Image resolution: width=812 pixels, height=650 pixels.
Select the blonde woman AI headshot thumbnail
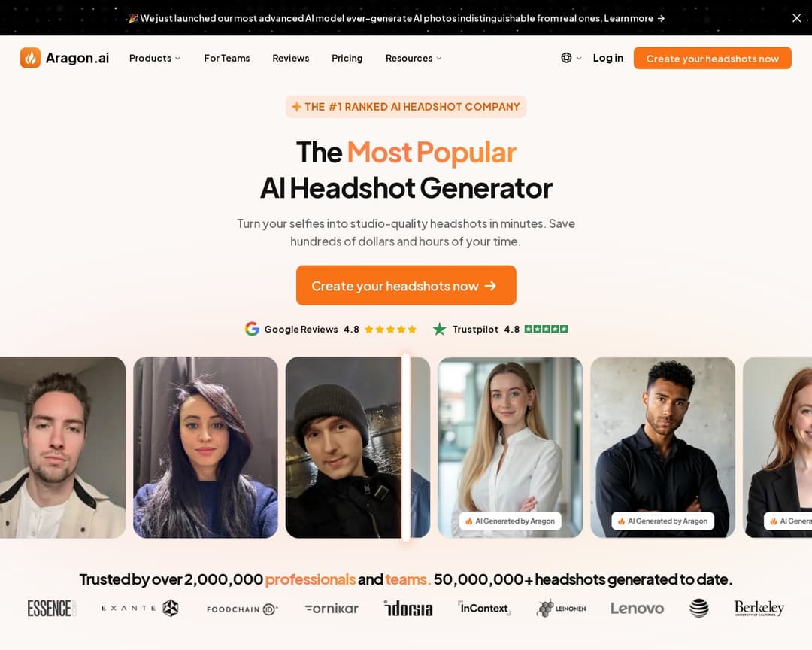pos(510,448)
